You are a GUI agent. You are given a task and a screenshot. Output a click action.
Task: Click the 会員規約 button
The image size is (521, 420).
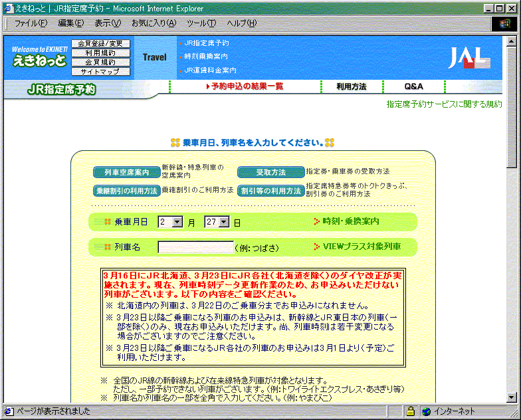pos(101,62)
